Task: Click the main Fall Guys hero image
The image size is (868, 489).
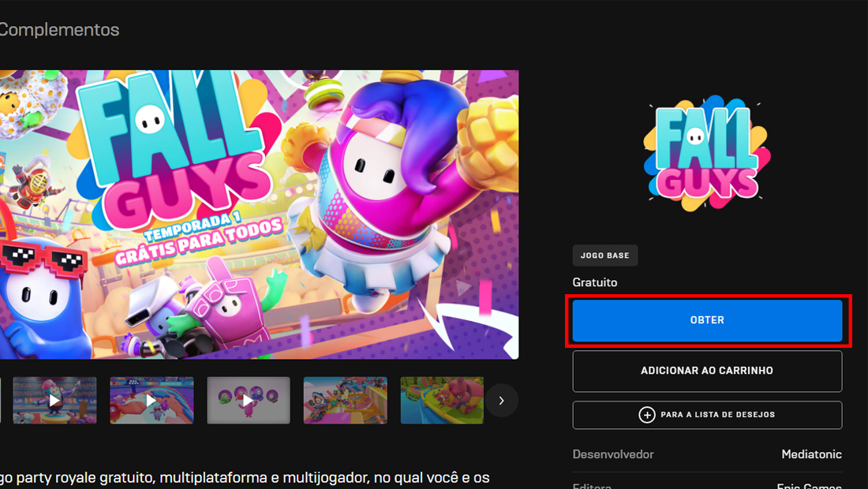Action: point(259,215)
